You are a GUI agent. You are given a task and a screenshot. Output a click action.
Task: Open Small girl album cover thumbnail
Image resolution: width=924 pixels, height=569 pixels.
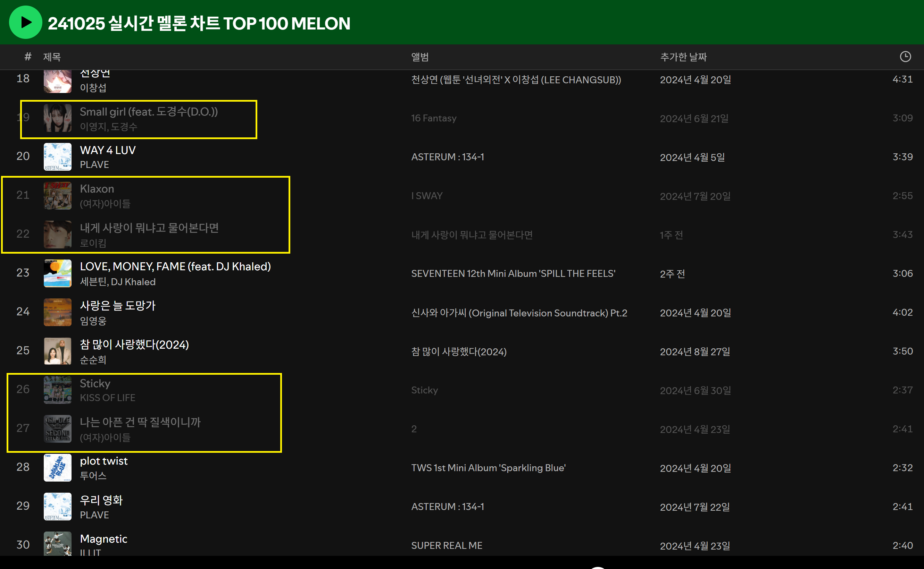coord(58,118)
